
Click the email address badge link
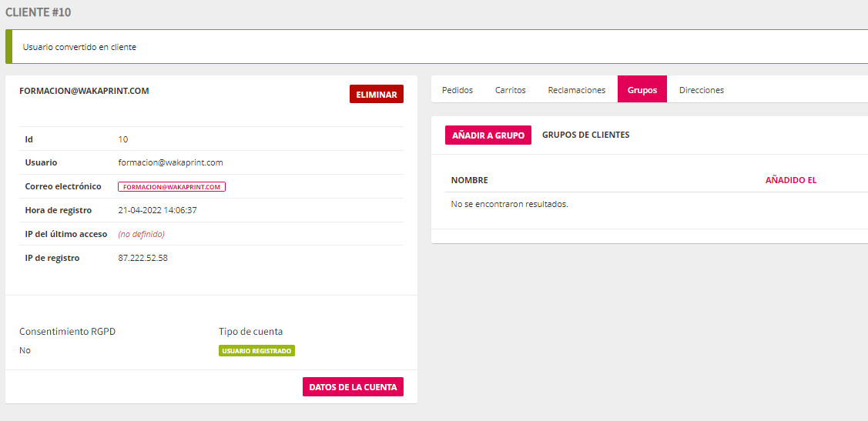pyautogui.click(x=171, y=187)
